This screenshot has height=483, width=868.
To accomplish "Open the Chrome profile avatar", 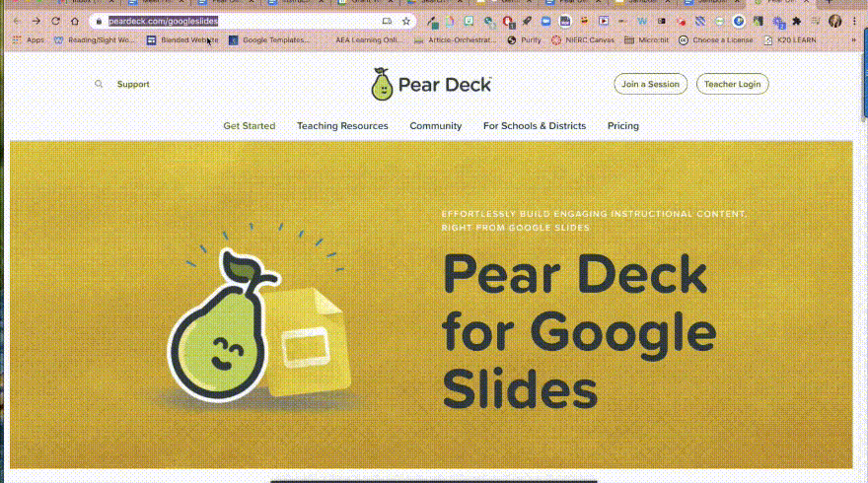I will point(834,21).
